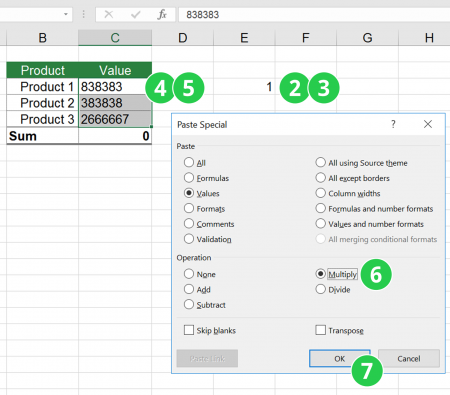Click the Paste Special help question mark
The image size is (450, 395).
(393, 124)
